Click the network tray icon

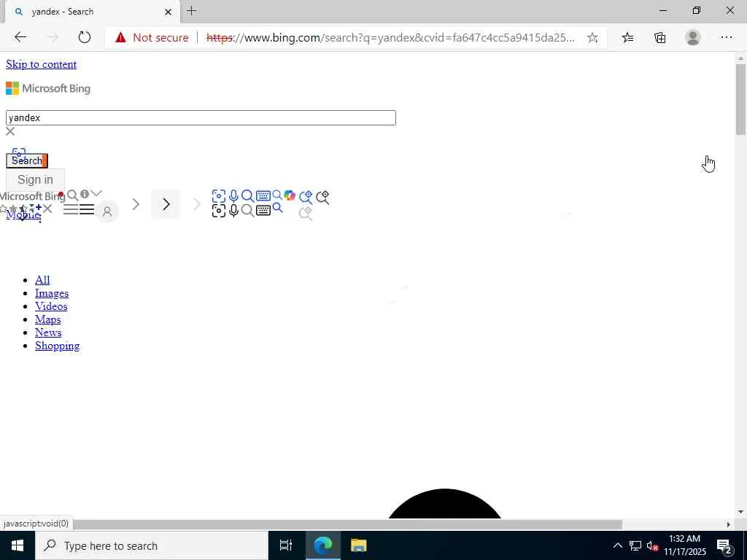(x=635, y=545)
